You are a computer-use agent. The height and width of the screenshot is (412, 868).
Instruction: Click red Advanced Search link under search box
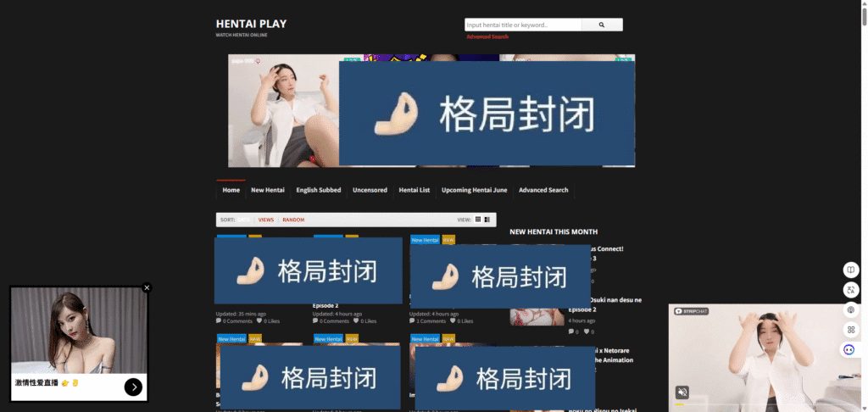[x=487, y=36]
